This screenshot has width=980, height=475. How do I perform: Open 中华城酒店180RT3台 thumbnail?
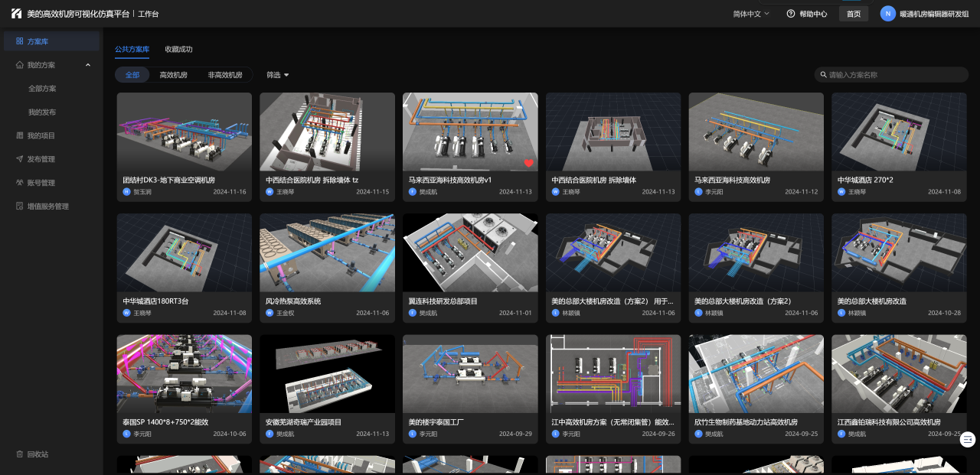point(185,252)
